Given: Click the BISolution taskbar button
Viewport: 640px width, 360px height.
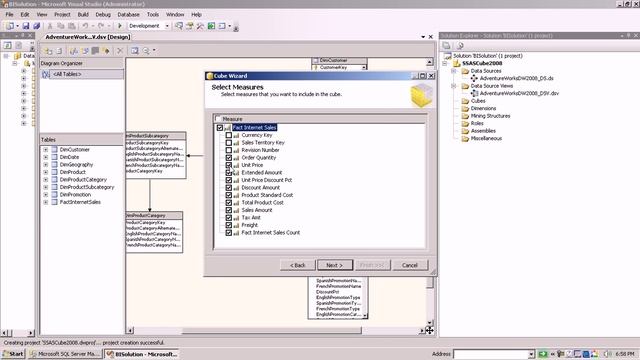Looking at the screenshot, I should [142, 354].
